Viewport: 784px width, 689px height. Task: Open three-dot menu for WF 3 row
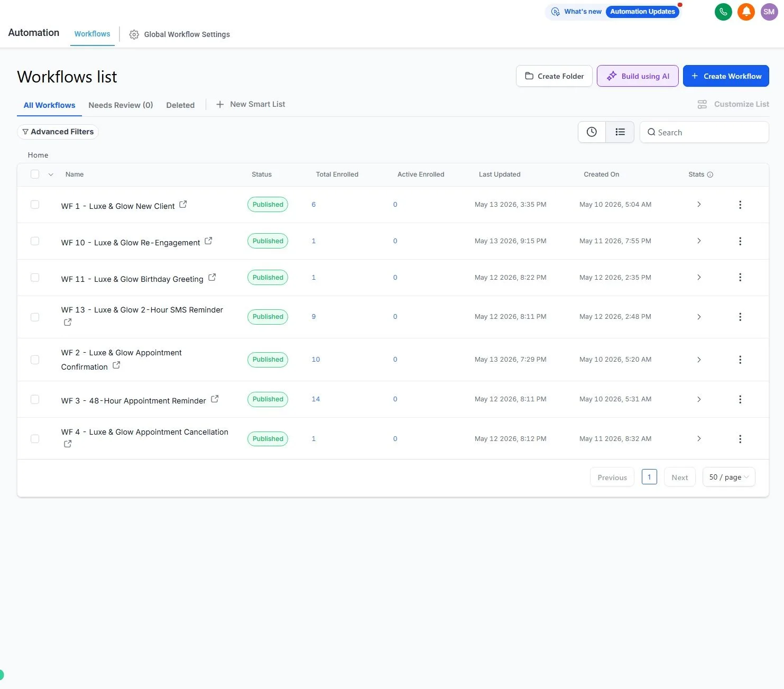point(740,399)
